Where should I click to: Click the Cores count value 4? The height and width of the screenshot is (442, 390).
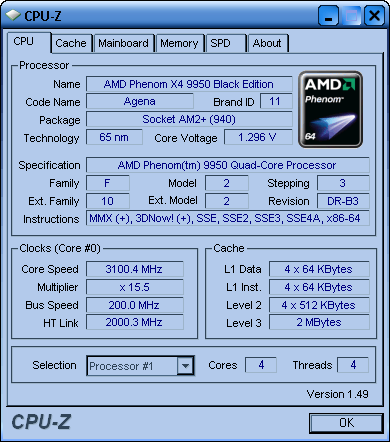[x=261, y=365]
